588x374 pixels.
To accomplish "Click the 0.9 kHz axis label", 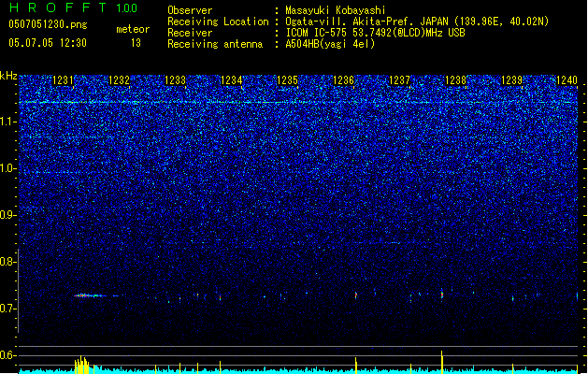I will [7, 215].
